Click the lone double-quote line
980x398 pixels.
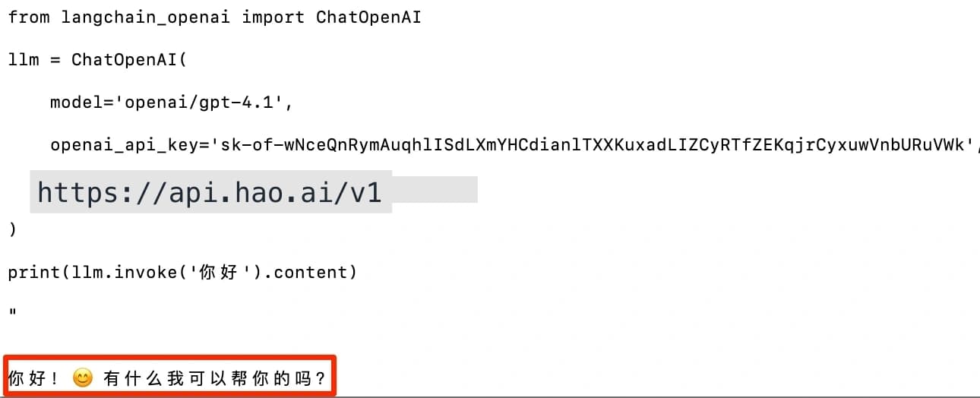click(x=13, y=311)
